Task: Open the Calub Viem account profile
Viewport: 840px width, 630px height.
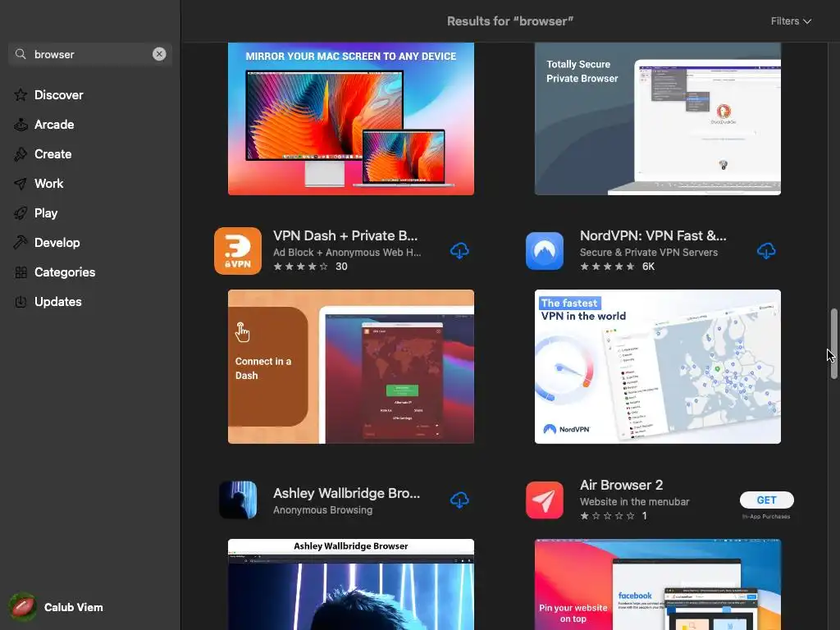Action: click(x=57, y=607)
